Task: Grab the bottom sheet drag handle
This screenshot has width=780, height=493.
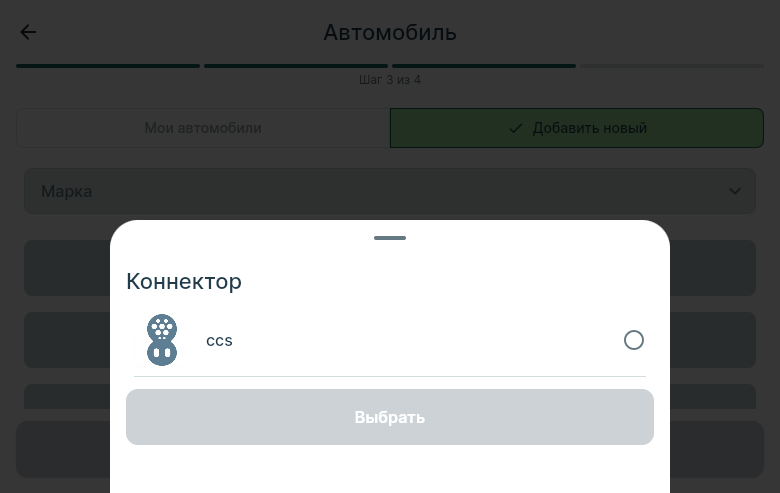Action: (x=390, y=238)
